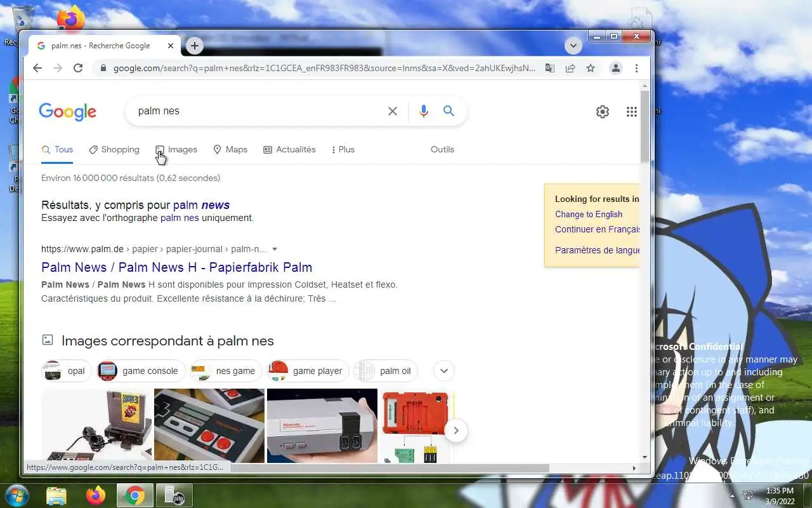Image resolution: width=812 pixels, height=508 pixels.
Task: Switch to the Shopping tab
Action: tap(114, 150)
